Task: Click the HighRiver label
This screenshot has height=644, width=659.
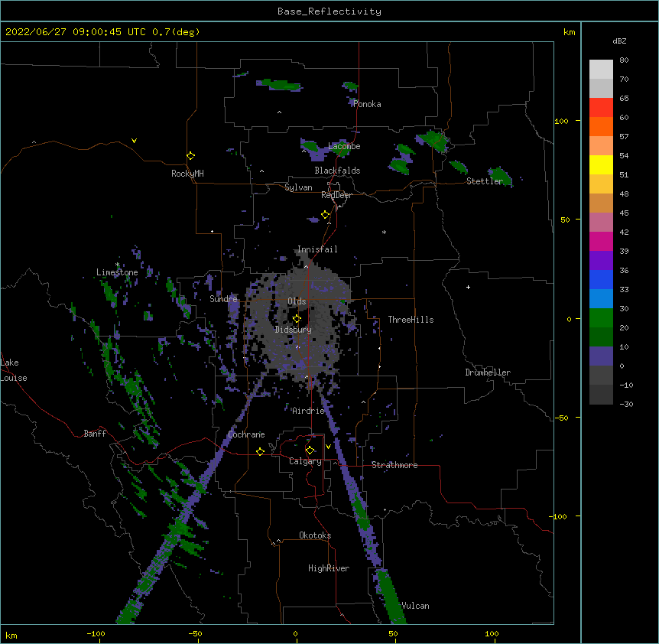Action: [x=329, y=568]
